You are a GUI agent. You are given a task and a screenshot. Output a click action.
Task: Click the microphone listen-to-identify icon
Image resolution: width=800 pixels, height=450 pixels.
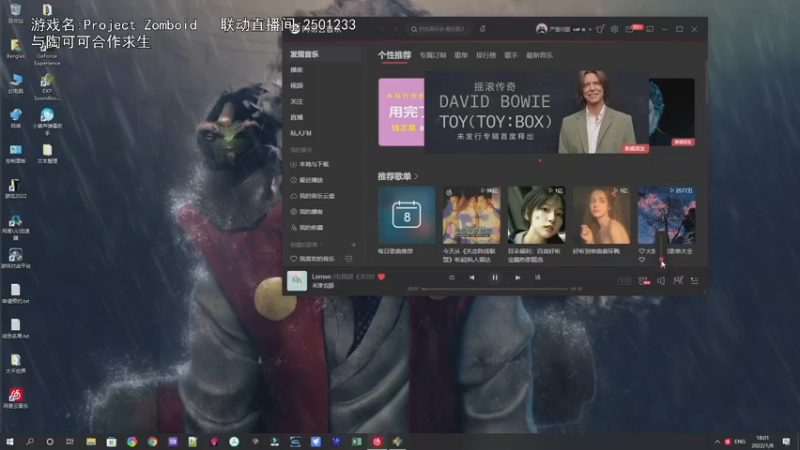[483, 29]
